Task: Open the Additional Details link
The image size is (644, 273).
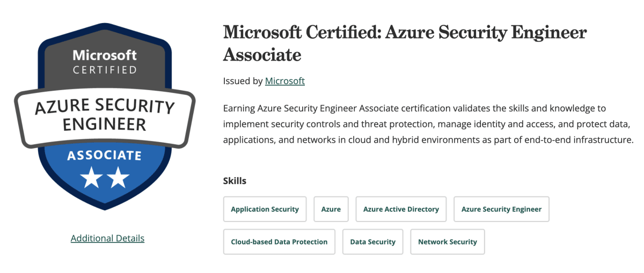Action: [x=107, y=238]
